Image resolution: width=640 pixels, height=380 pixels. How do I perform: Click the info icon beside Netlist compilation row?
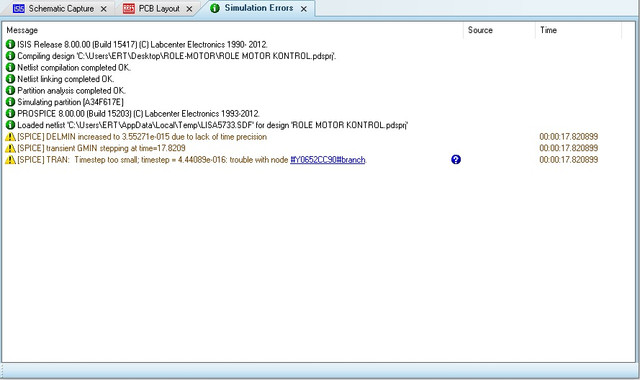click(10, 67)
